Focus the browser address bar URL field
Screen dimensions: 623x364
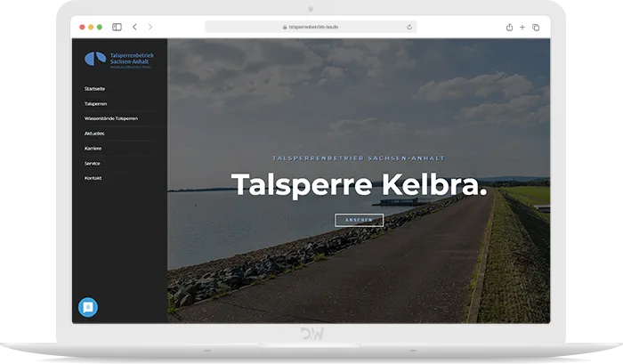[x=311, y=28]
